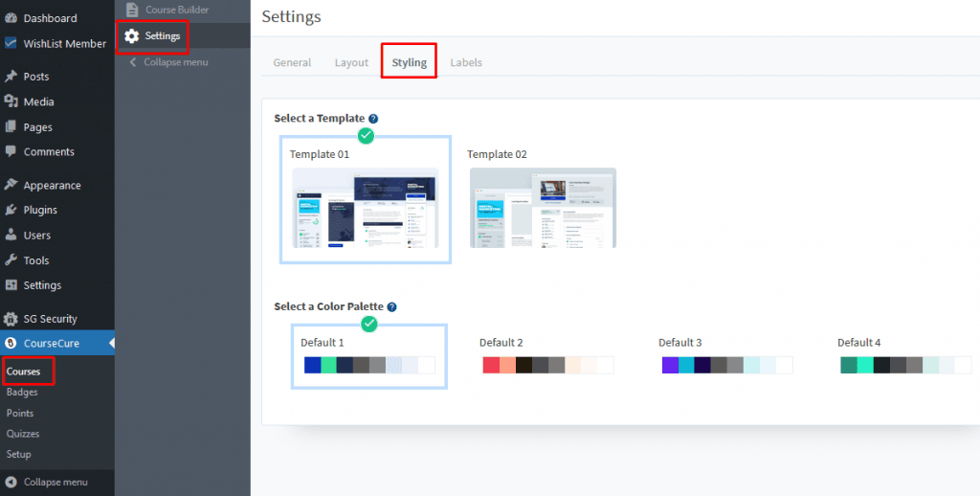Click the Comments speech bubble icon

tap(11, 151)
